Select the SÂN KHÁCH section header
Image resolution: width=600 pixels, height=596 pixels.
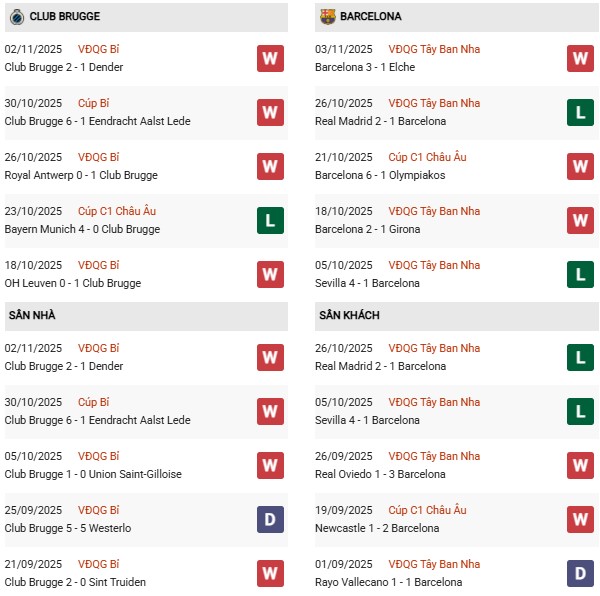(350, 316)
